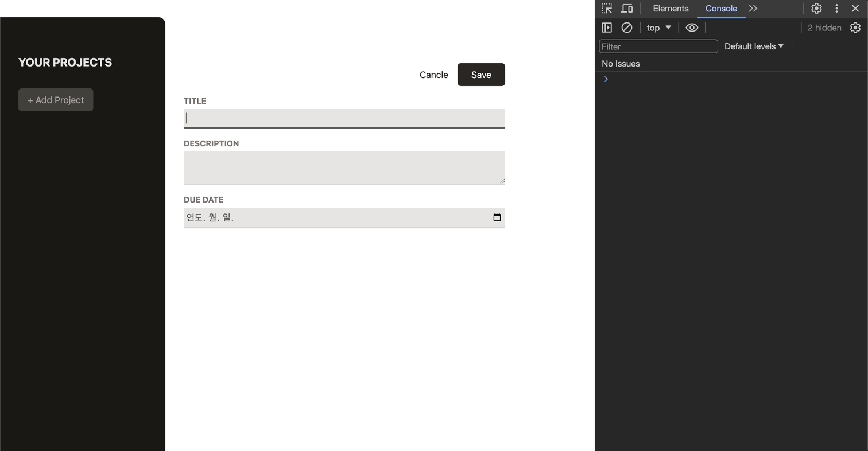Screen dimensions: 868x451
Task: Grab the Description textarea resize handle
Action: (x=502, y=181)
